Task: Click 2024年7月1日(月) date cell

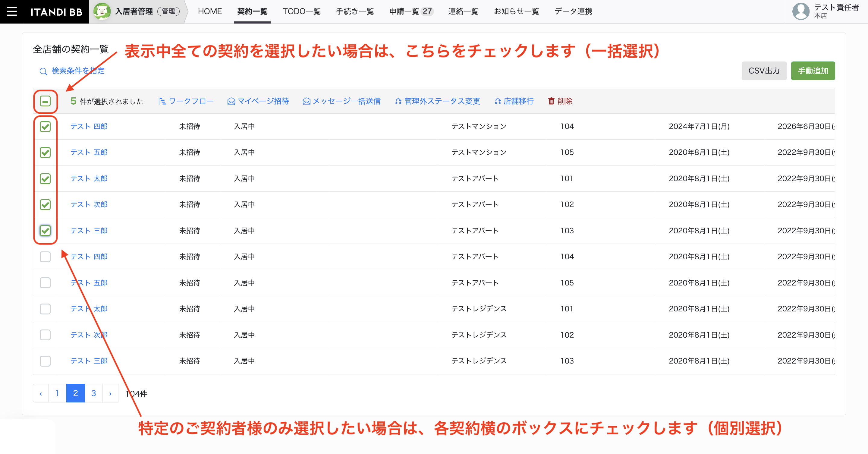Action: (x=699, y=126)
